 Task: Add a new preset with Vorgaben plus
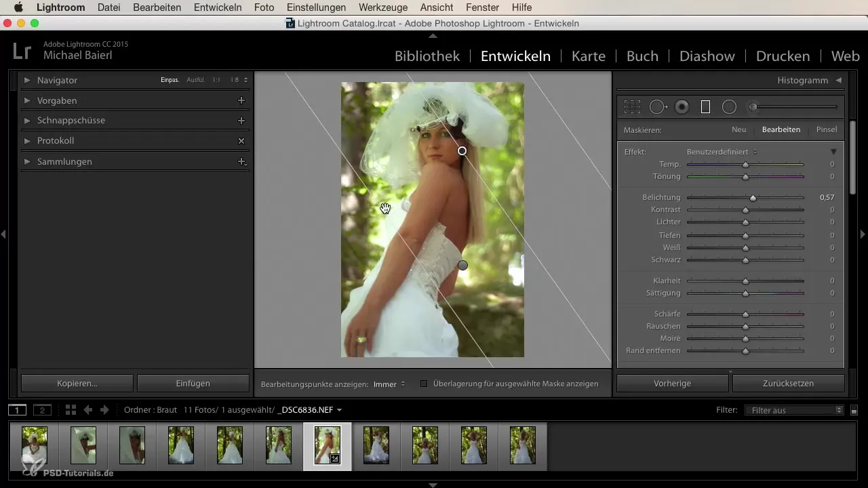[241, 100]
